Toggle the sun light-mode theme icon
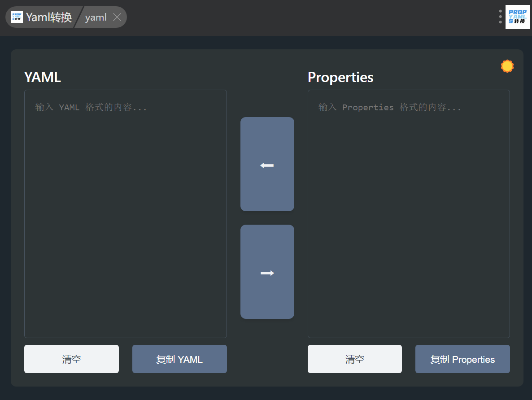The width and height of the screenshot is (532, 400). [507, 66]
